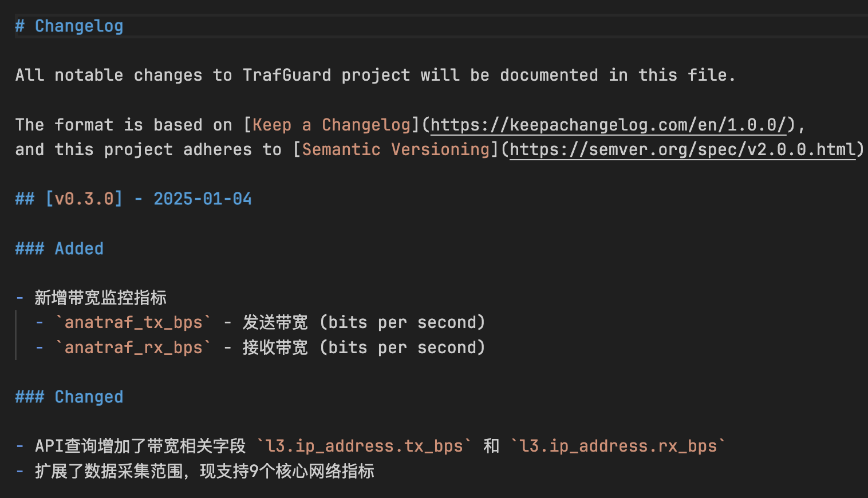
Task: Click the line starting with 扩展了数据采集范围
Action: point(204,471)
